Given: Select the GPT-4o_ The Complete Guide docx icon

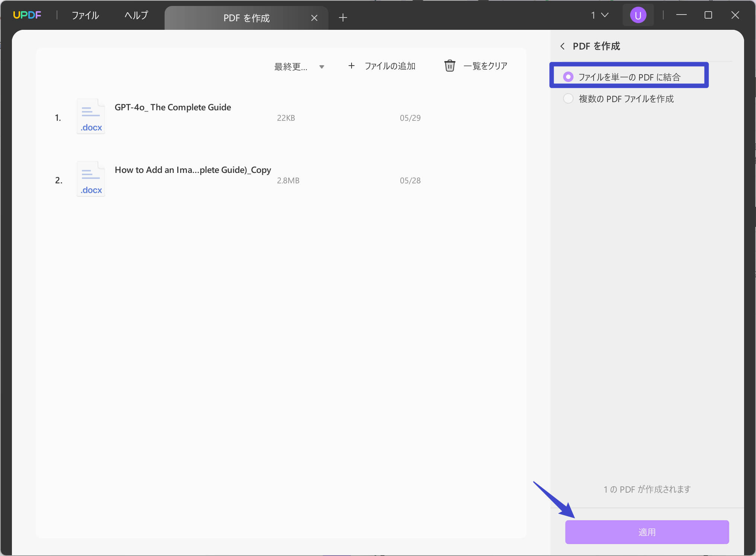Looking at the screenshot, I should click(x=91, y=116).
